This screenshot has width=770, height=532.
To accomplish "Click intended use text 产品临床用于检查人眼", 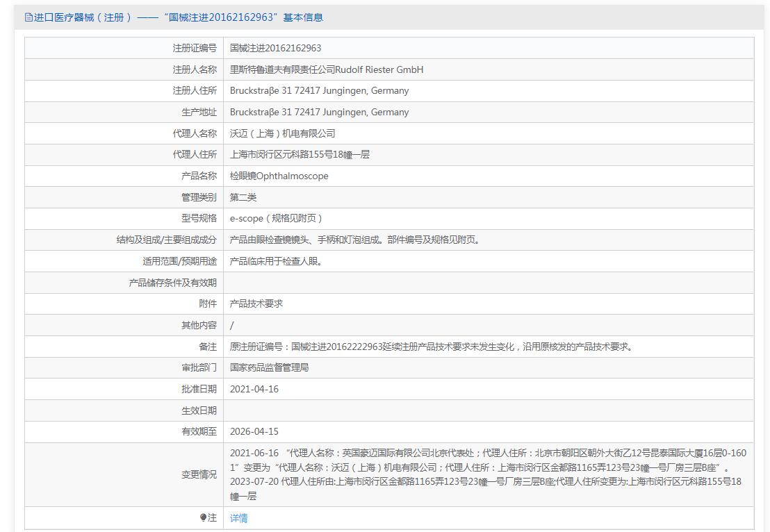I will click(x=276, y=261).
